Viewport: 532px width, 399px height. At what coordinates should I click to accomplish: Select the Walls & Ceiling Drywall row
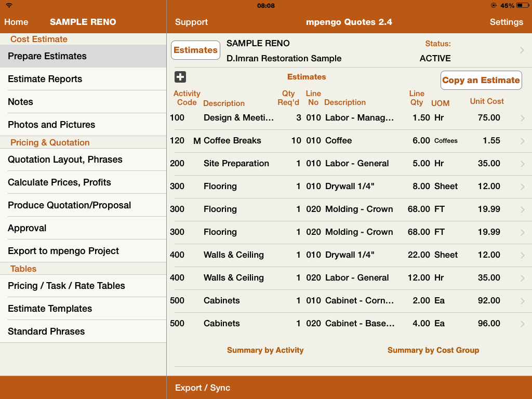[343, 255]
